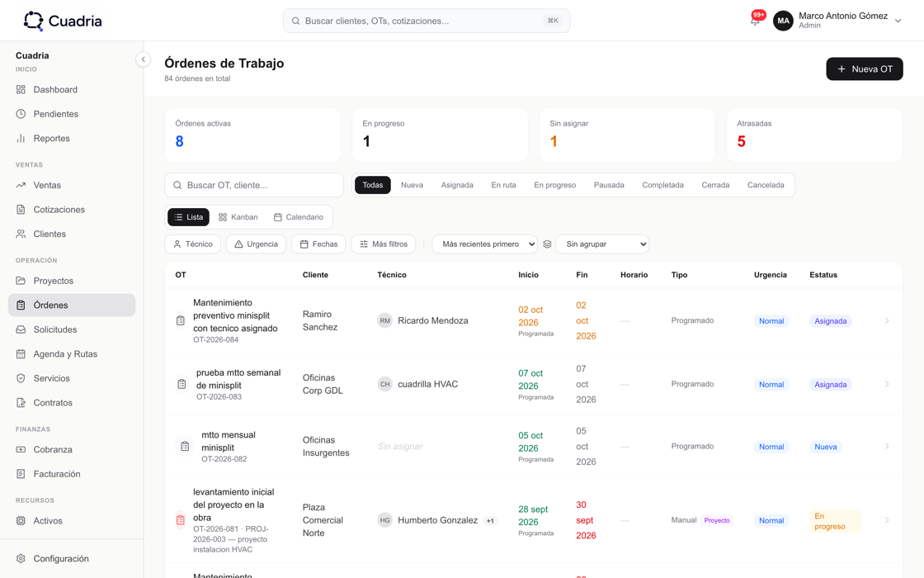The height and width of the screenshot is (578, 924).
Task: Open Agenda y Rutas
Action: 72,354
